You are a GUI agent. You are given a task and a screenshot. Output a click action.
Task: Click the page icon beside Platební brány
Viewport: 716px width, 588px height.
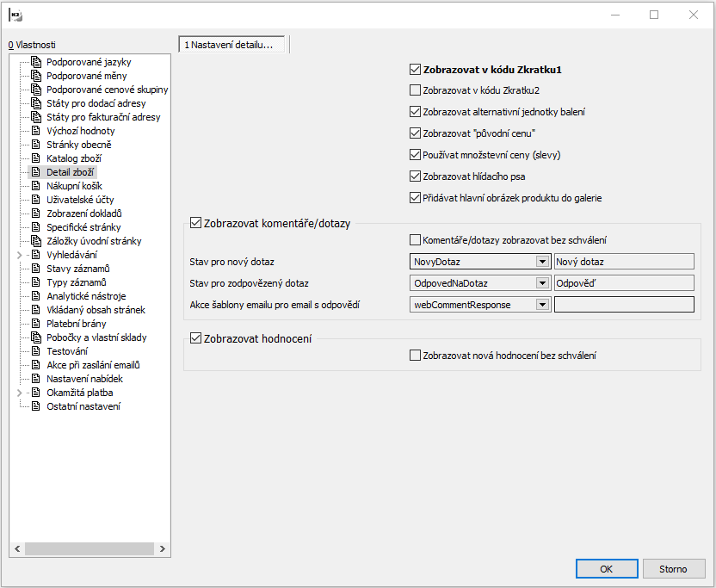click(x=35, y=324)
